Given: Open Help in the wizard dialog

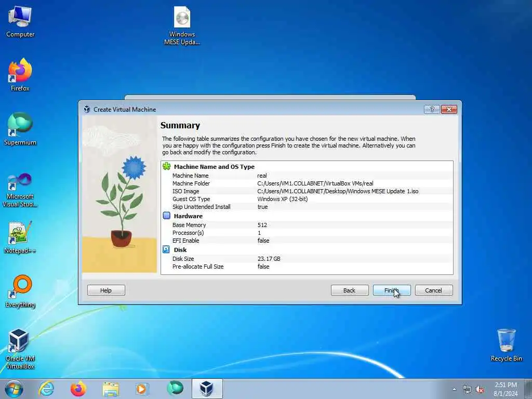Looking at the screenshot, I should (x=106, y=290).
